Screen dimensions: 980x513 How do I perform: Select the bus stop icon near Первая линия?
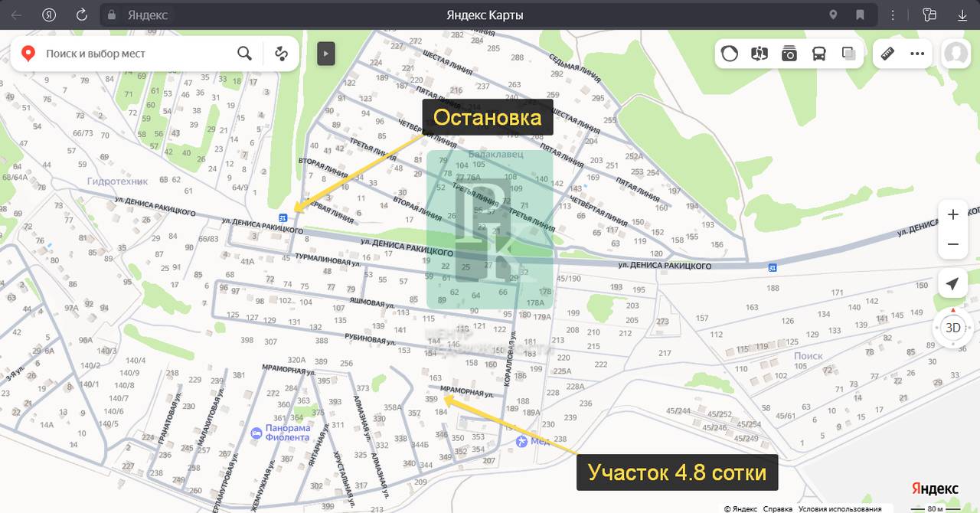pos(283,217)
